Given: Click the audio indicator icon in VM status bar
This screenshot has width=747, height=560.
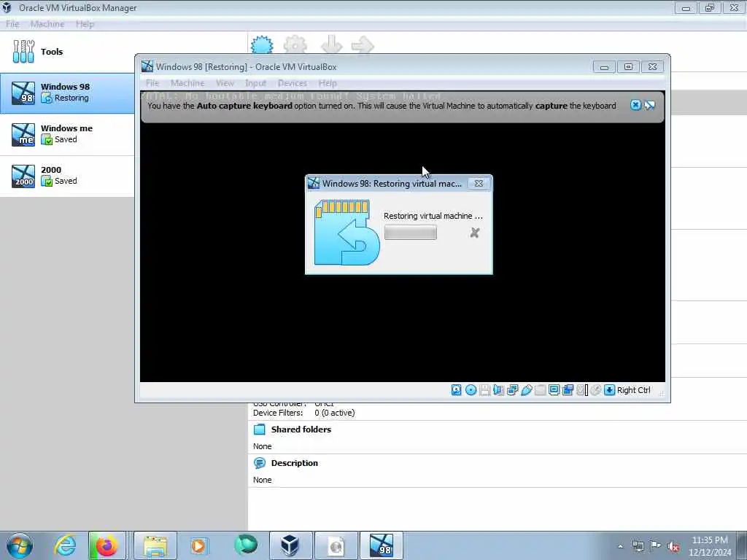Looking at the screenshot, I should pos(498,390).
